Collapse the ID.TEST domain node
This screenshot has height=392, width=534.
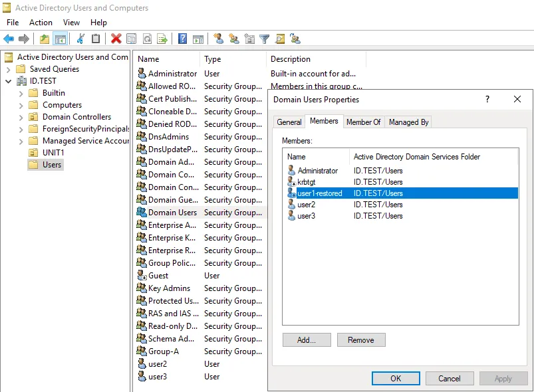click(8, 81)
